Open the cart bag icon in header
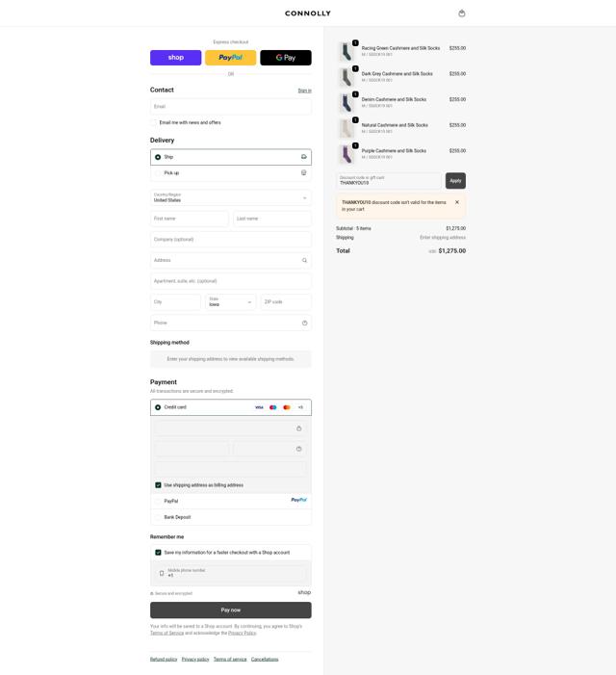616x675 pixels. tap(462, 13)
